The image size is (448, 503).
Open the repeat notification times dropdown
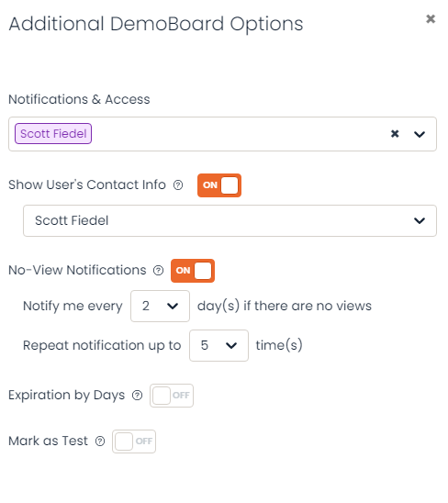click(x=218, y=345)
